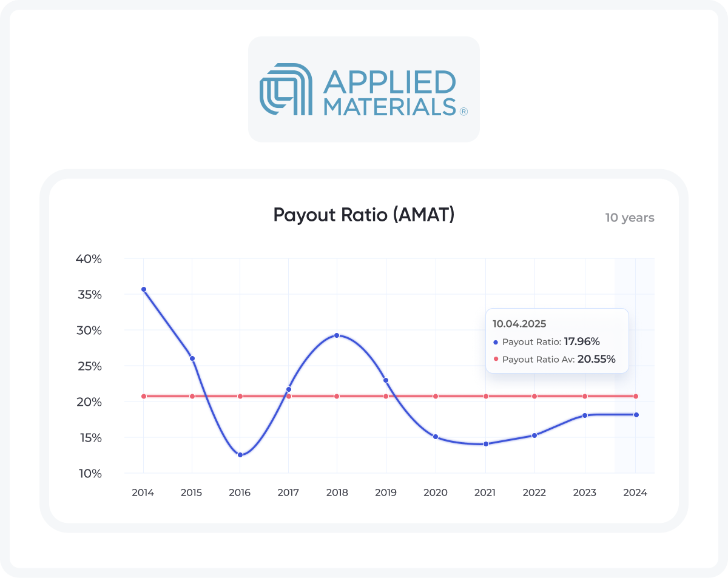Click the blue legend dot in the tooltip
The image size is (728, 578).
pos(496,343)
